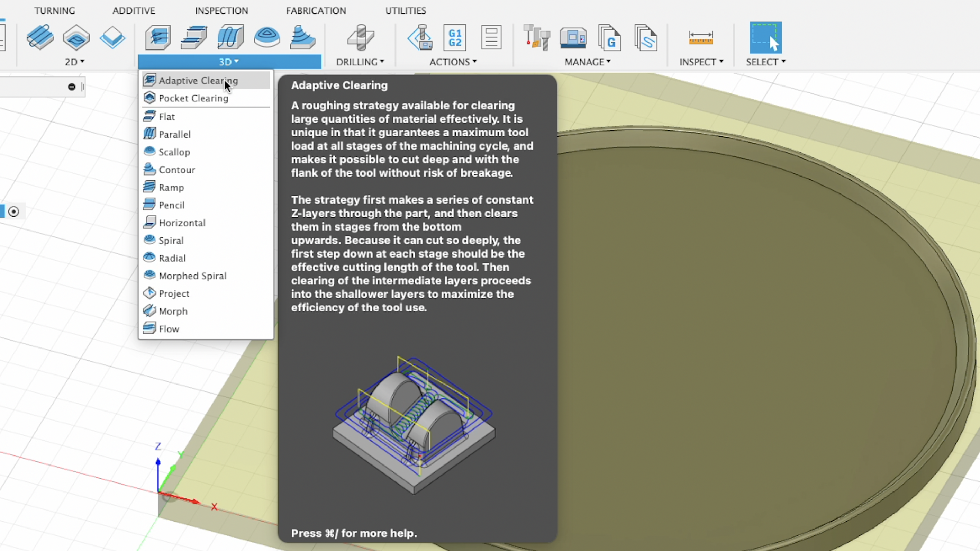Switch to the INSPECTION tab

click(221, 11)
